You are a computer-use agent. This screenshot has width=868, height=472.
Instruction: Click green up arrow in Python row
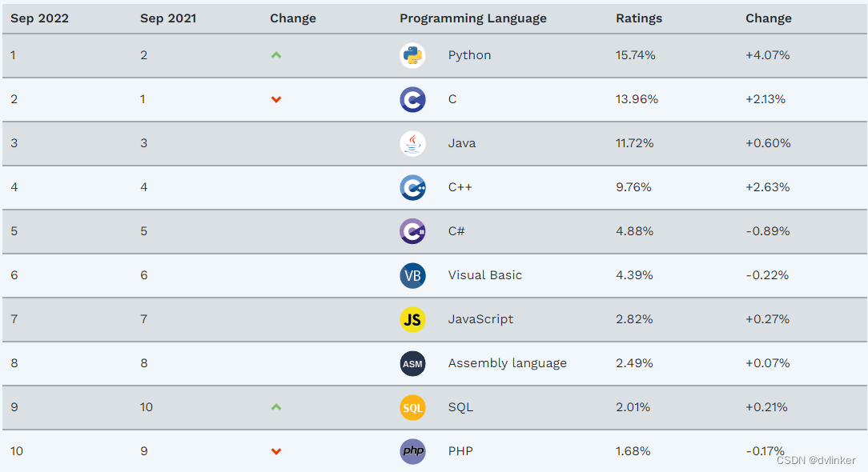[x=276, y=55]
